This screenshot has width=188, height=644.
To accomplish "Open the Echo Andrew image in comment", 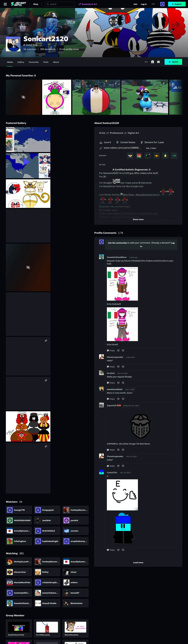I will [x=122, y=284].
